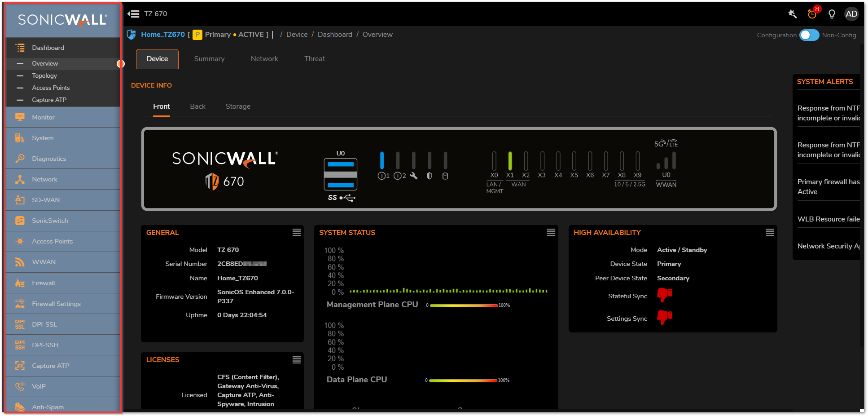
Task: Switch to the Network tab
Action: (x=264, y=59)
